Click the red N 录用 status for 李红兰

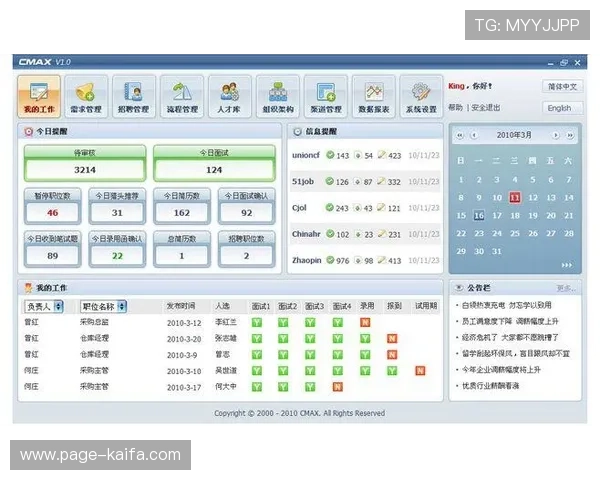(365, 322)
